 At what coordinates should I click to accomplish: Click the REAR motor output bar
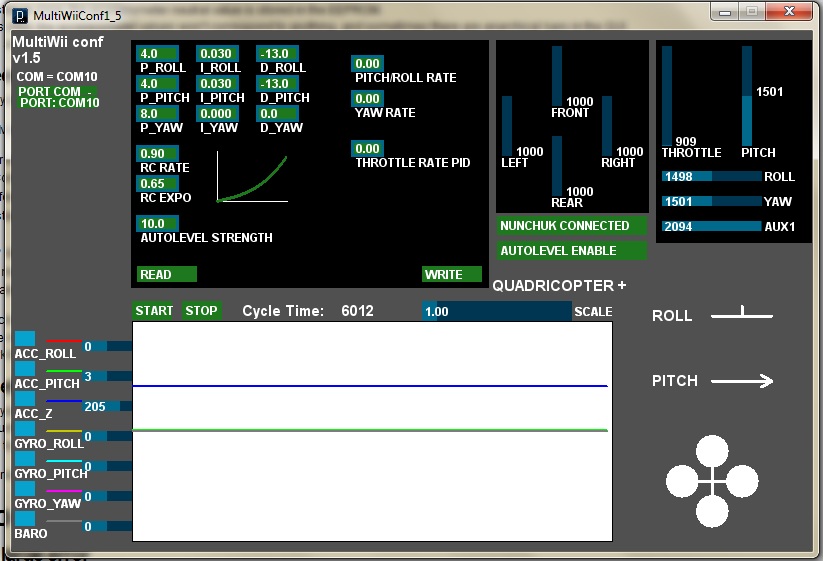pyautogui.click(x=557, y=166)
